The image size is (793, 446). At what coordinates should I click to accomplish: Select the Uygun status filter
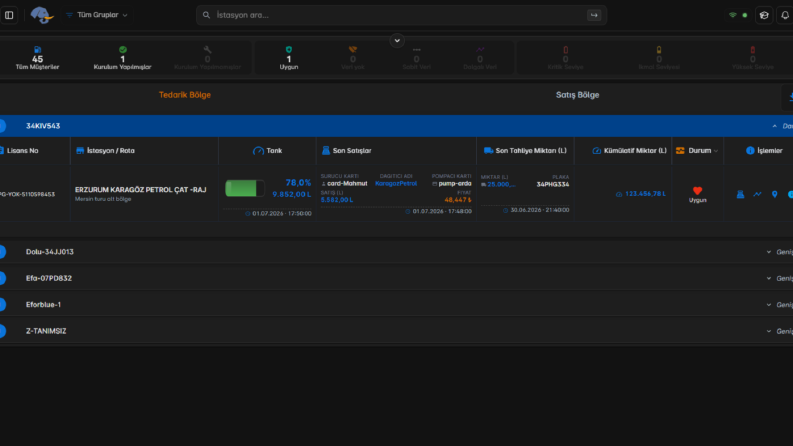(x=289, y=58)
